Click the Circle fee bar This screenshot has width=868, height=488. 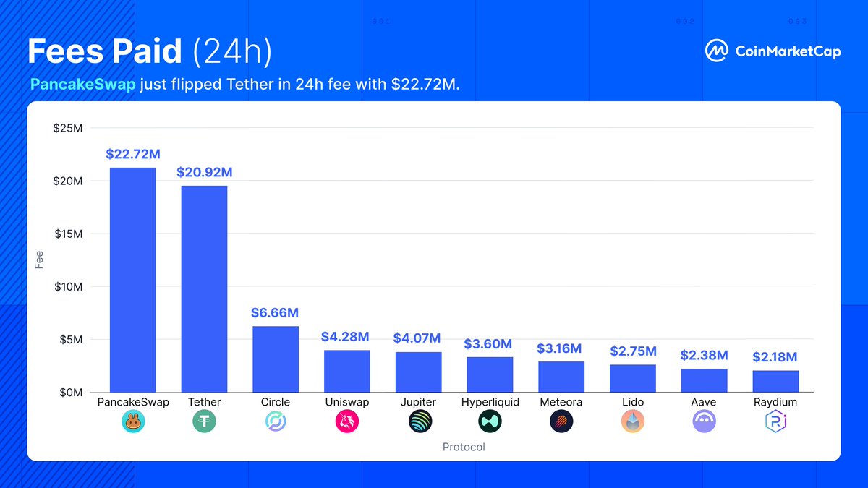(276, 359)
